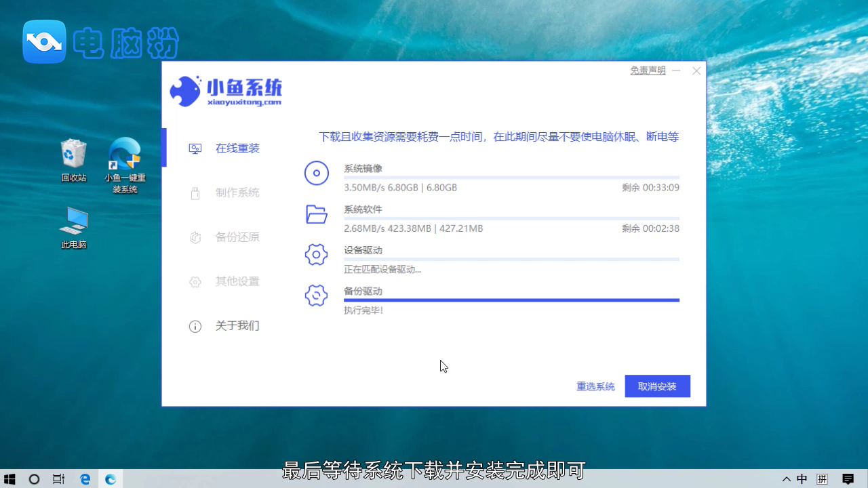Click the 重选系统 reselect system link
The image size is (868, 488).
pos(595,386)
